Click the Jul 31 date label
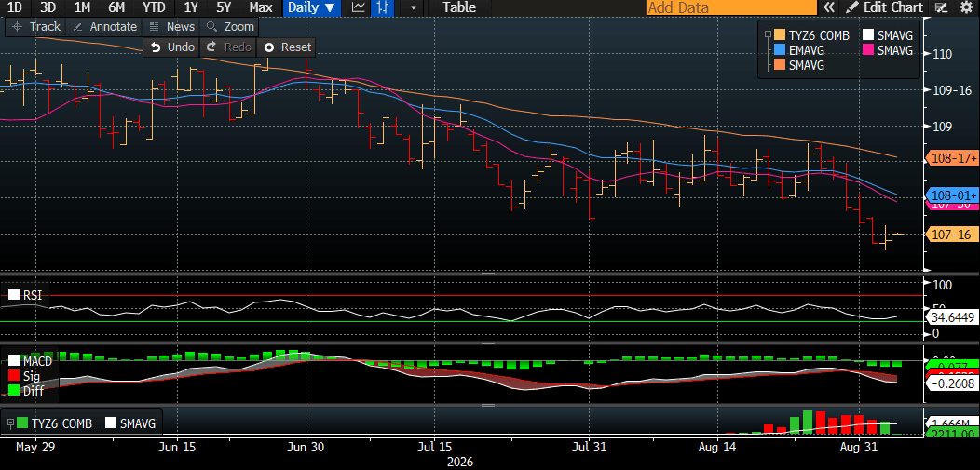Image resolution: width=980 pixels, height=470 pixels. 590,447
